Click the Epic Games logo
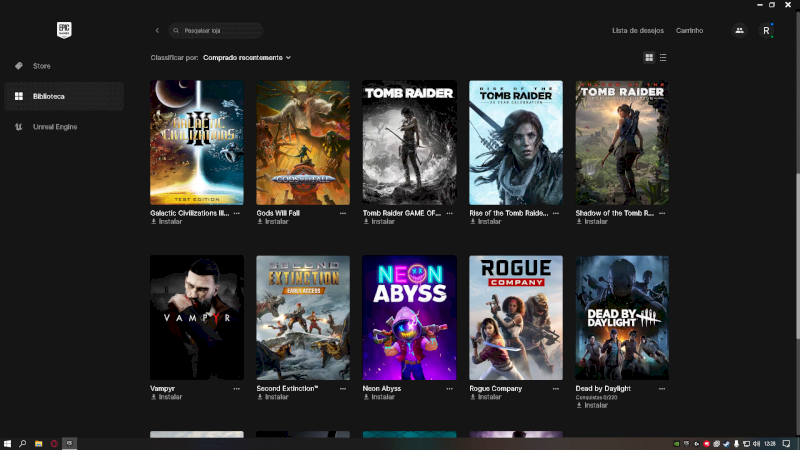Viewport: 800px width, 450px height. tap(64, 30)
